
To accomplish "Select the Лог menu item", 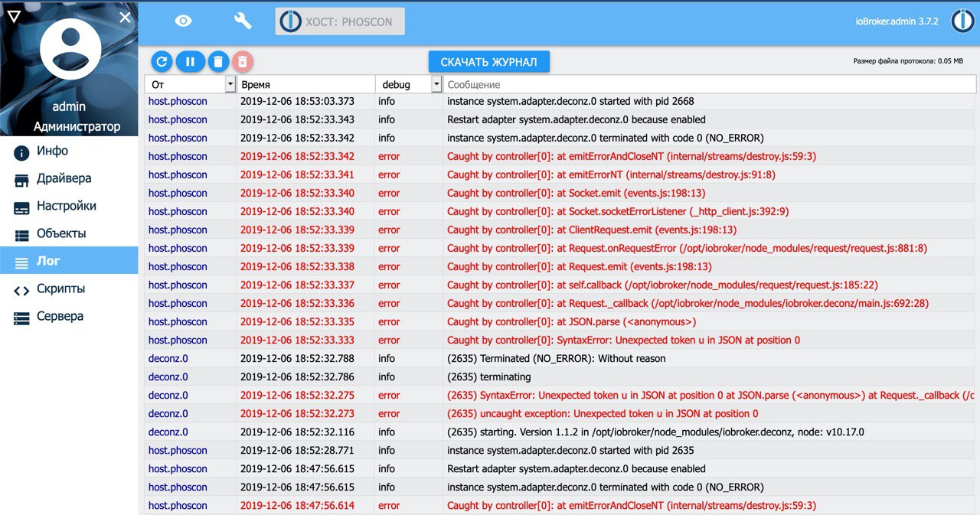I will 69,262.
